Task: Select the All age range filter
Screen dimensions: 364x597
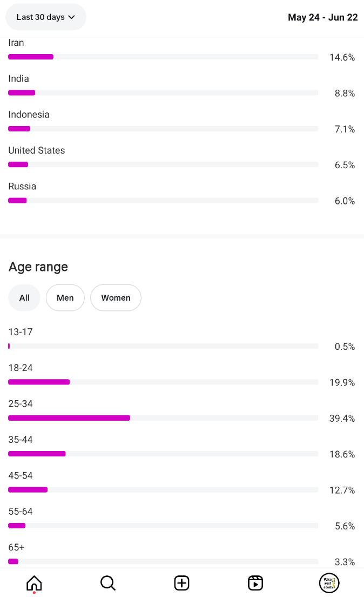Action: click(24, 298)
